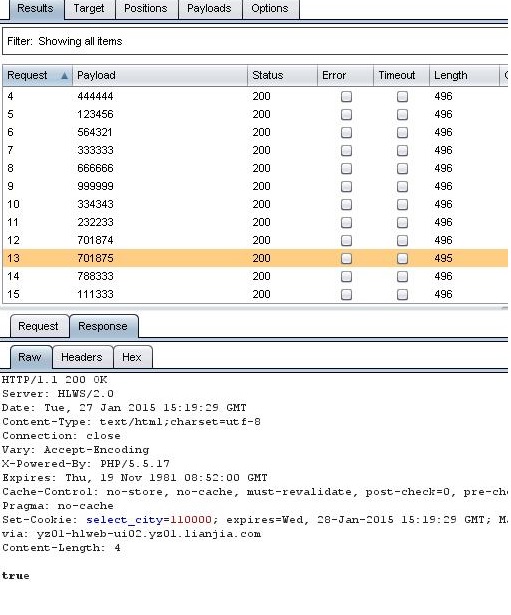Toggle Error checkbox for payload 123456
The width and height of the screenshot is (511, 615).
click(x=346, y=115)
